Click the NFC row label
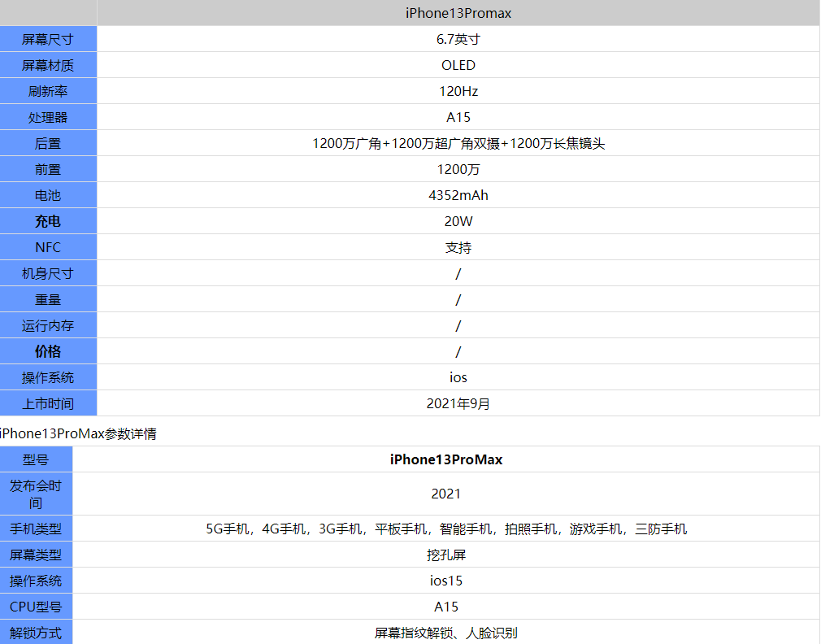 48,247
